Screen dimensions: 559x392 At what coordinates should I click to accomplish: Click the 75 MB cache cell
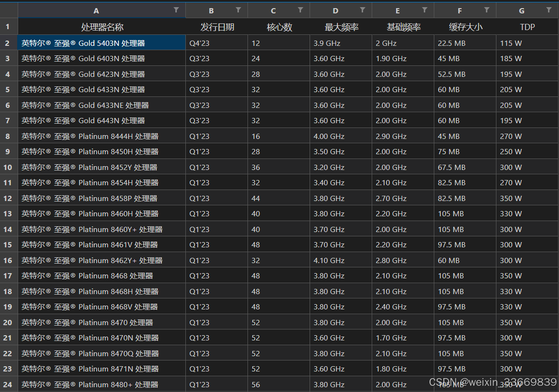coord(465,151)
